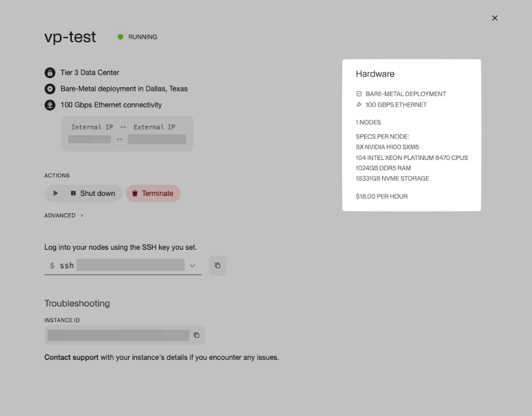Click the network icon beside 100 Gbps Ethernet
This screenshot has width=532, height=416.
(50, 105)
